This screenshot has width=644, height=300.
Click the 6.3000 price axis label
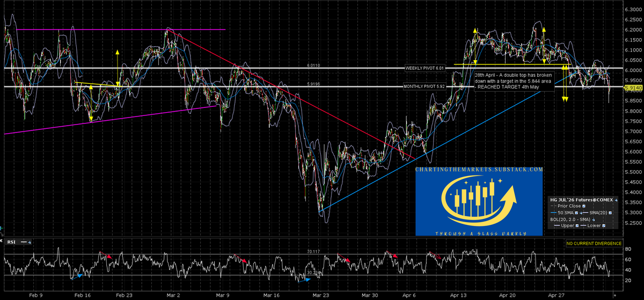pos(633,9)
